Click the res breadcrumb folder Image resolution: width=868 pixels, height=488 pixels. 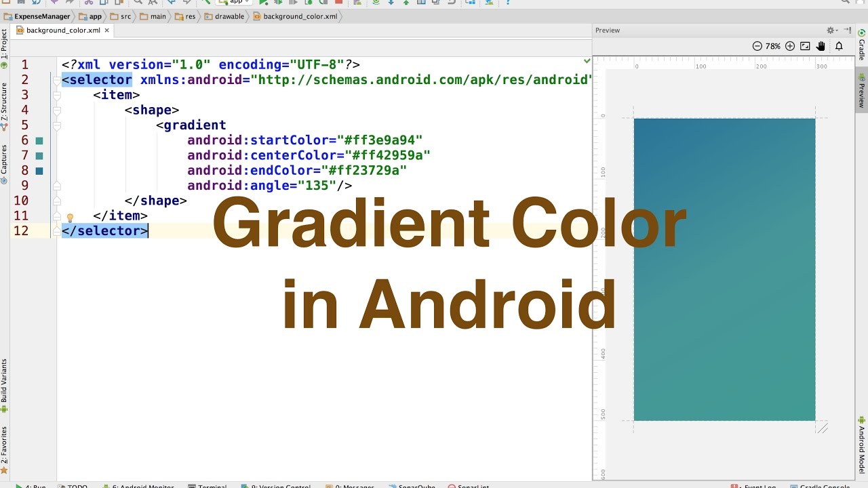(x=184, y=16)
